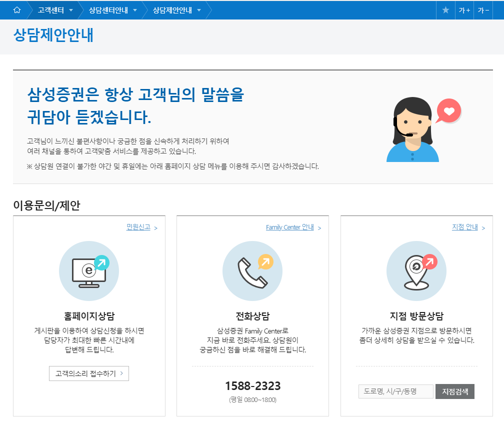Screen dimensions: 504x424
Task: Add page to favorites with star icon
Action: pos(445,10)
